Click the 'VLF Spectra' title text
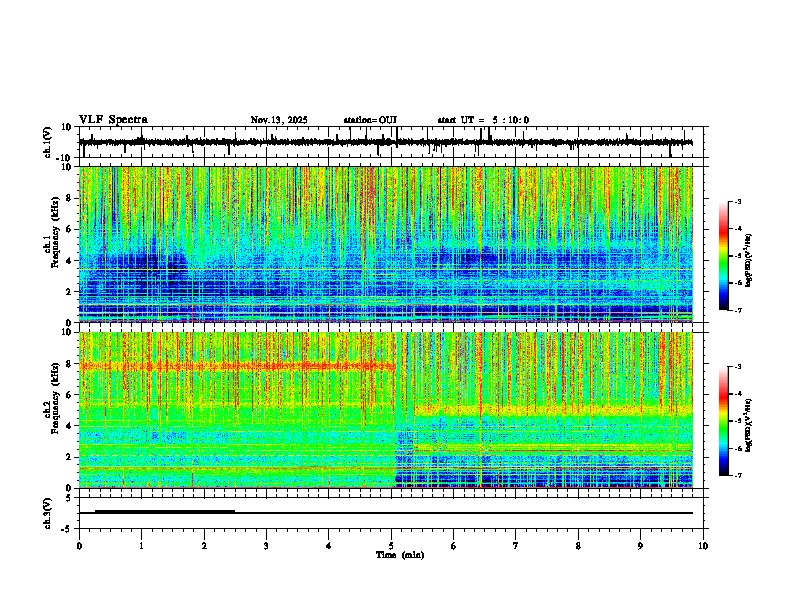The image size is (792, 612). [x=113, y=120]
